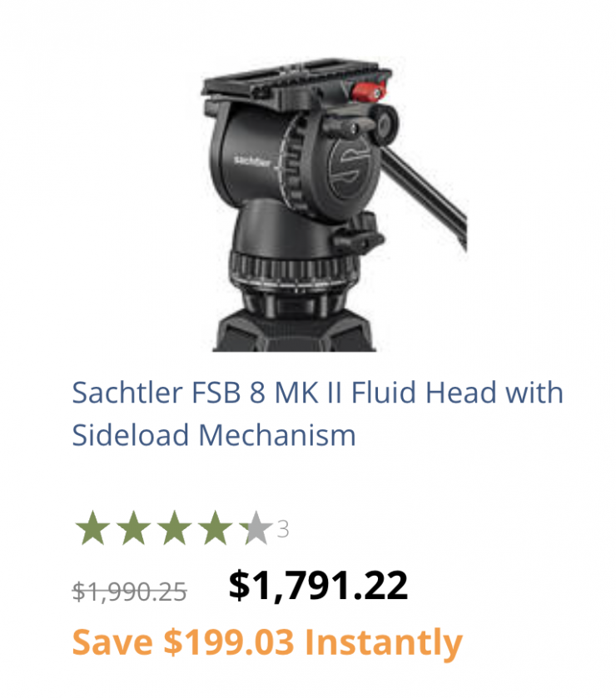Viewport: 616px width, 698px height.
Task: Click the fluid head product photo
Action: 334,205
